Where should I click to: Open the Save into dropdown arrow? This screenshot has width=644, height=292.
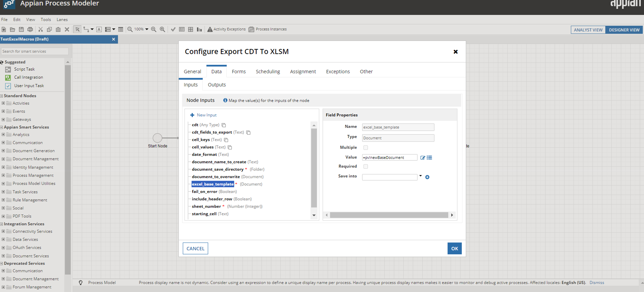420,176
